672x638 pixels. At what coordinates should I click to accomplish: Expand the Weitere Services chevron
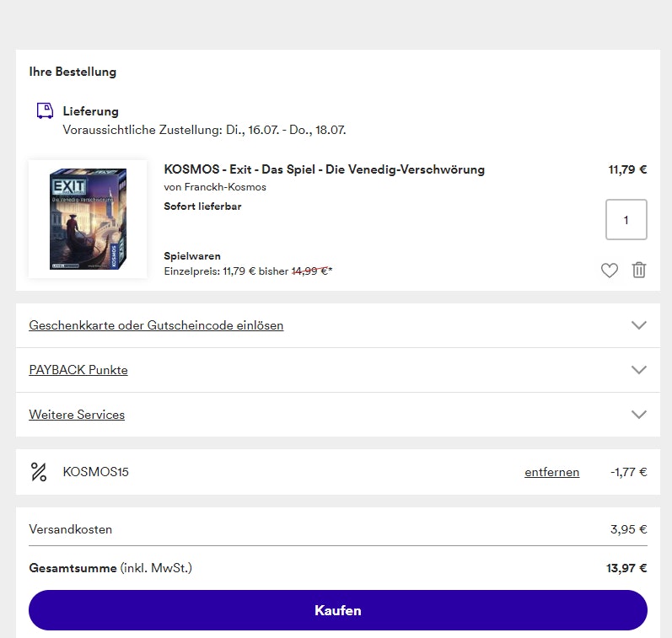[638, 415]
